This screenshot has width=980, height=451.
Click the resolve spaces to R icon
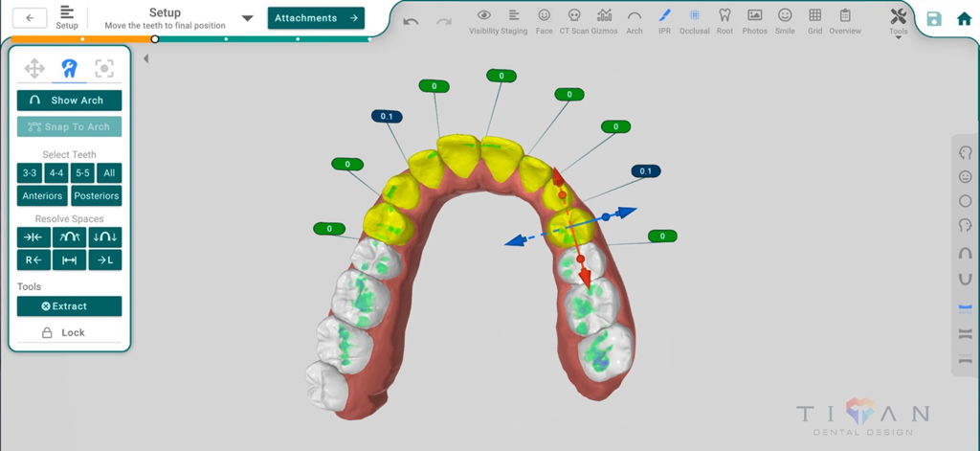(x=33, y=259)
